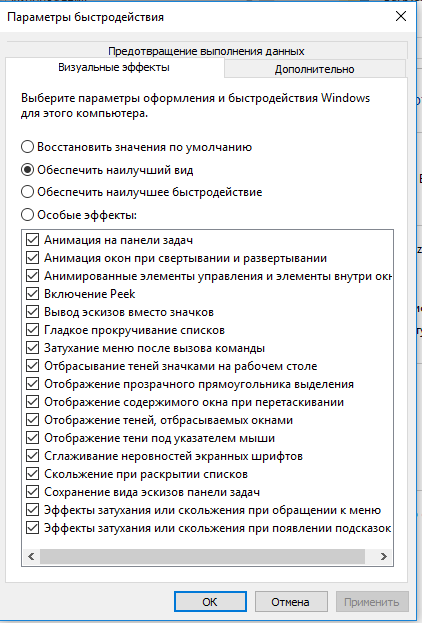Disable Гладкое прокручивание списков

pyautogui.click(x=32, y=330)
